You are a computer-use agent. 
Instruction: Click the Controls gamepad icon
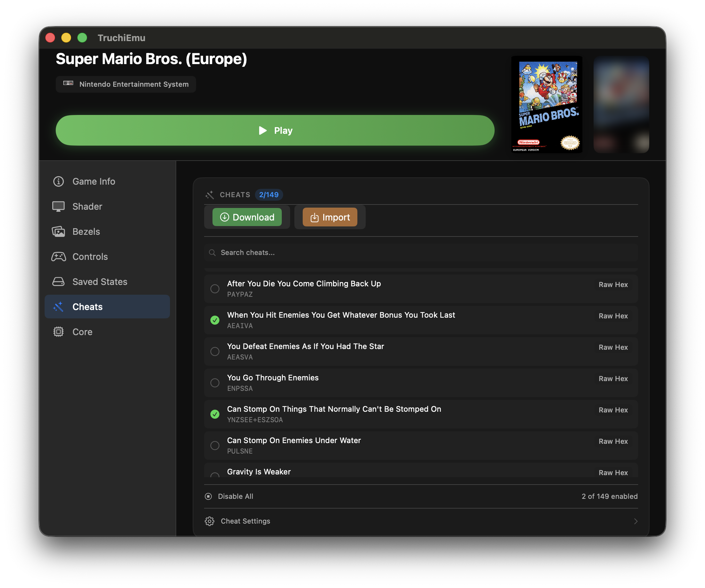(x=59, y=257)
